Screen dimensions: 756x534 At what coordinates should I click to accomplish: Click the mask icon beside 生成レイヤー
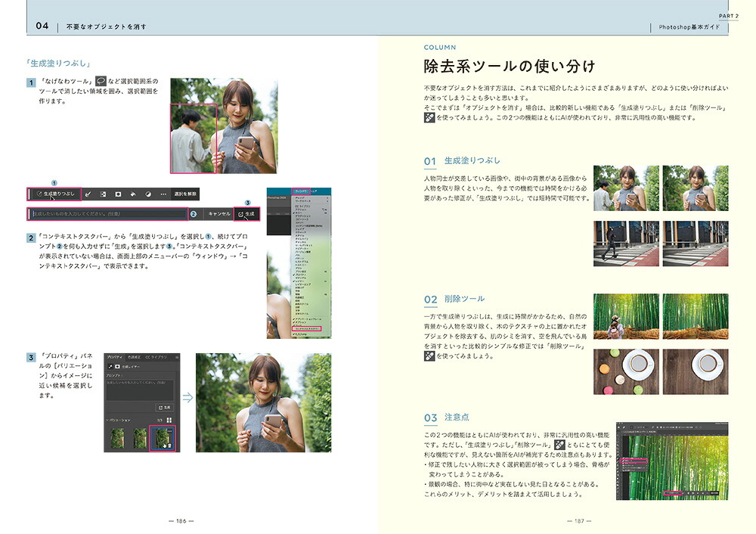tap(117, 367)
